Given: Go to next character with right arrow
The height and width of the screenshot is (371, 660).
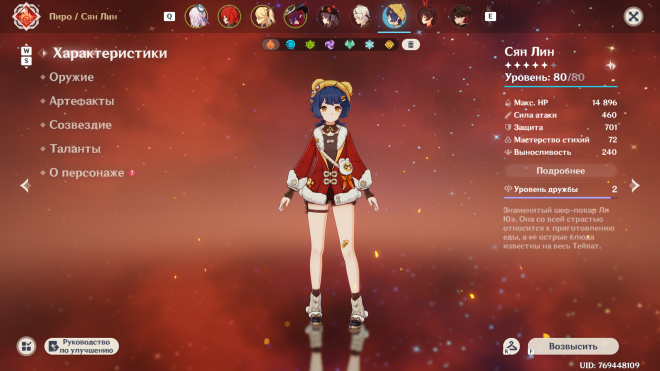Looking at the screenshot, I should [634, 185].
